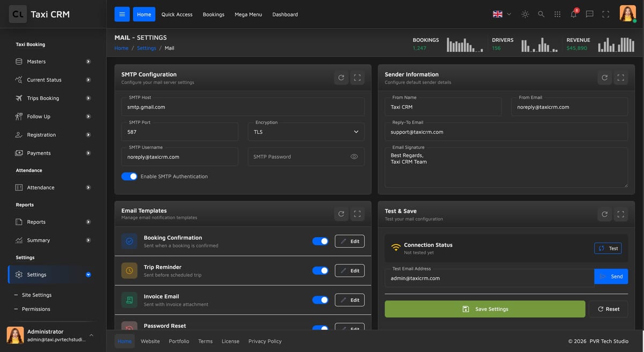The height and width of the screenshot is (352, 644).
Task: Expand Registration sidebar menu
Action: pyautogui.click(x=53, y=135)
